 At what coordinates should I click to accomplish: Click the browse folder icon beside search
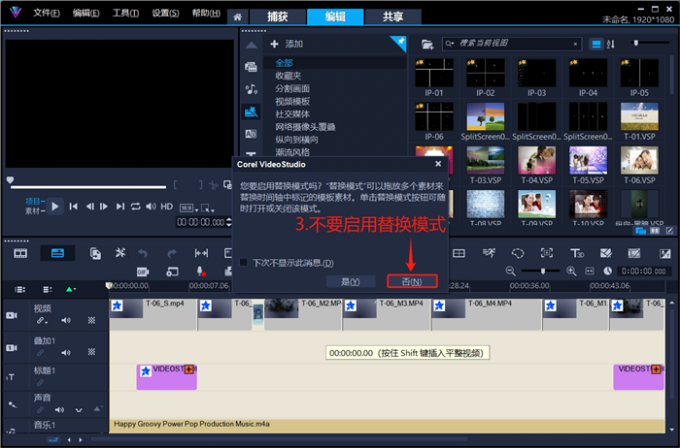427,44
